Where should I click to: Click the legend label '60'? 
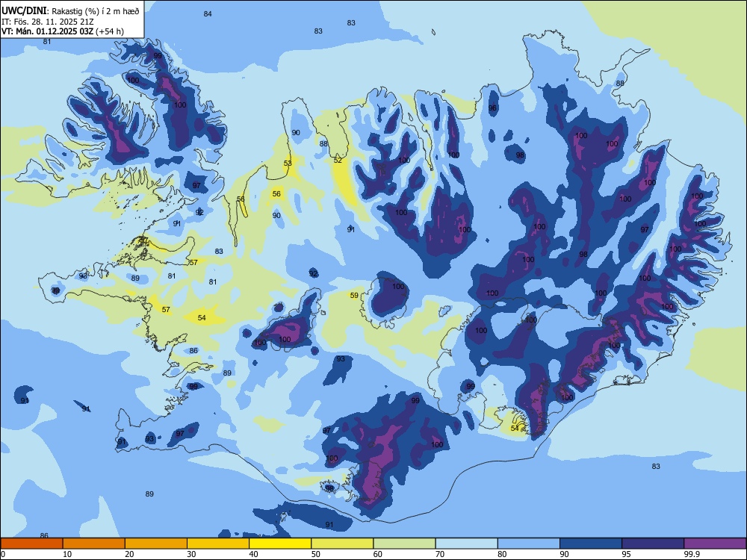tap(378, 554)
